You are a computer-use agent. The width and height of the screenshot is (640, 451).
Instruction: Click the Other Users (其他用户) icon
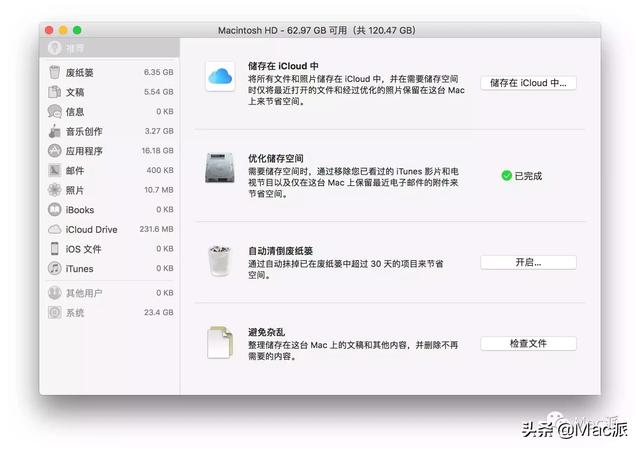54,293
